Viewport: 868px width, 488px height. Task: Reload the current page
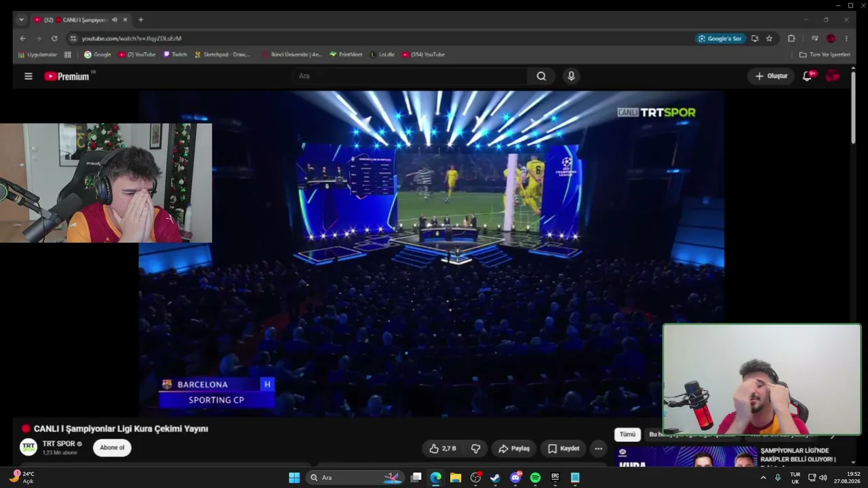coord(54,39)
